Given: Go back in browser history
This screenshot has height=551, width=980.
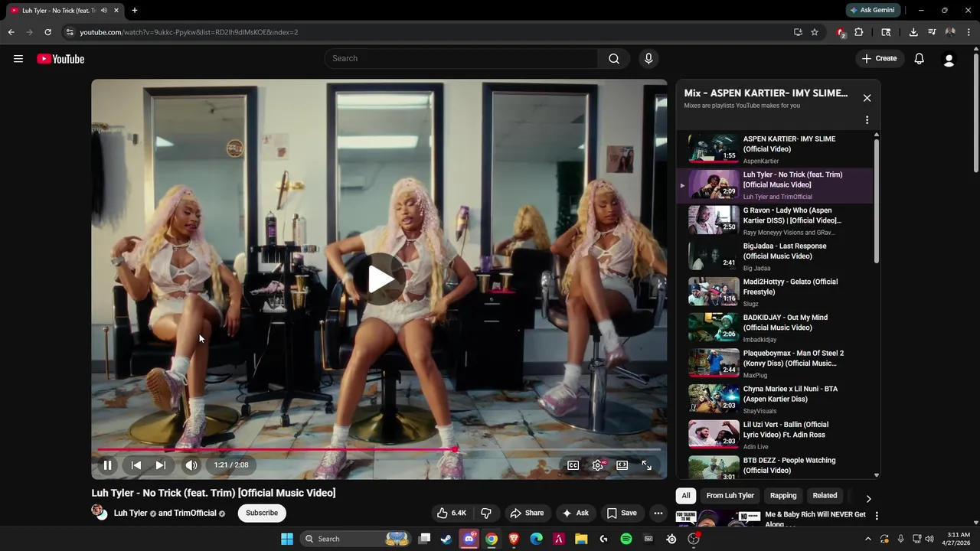Looking at the screenshot, I should point(11,32).
